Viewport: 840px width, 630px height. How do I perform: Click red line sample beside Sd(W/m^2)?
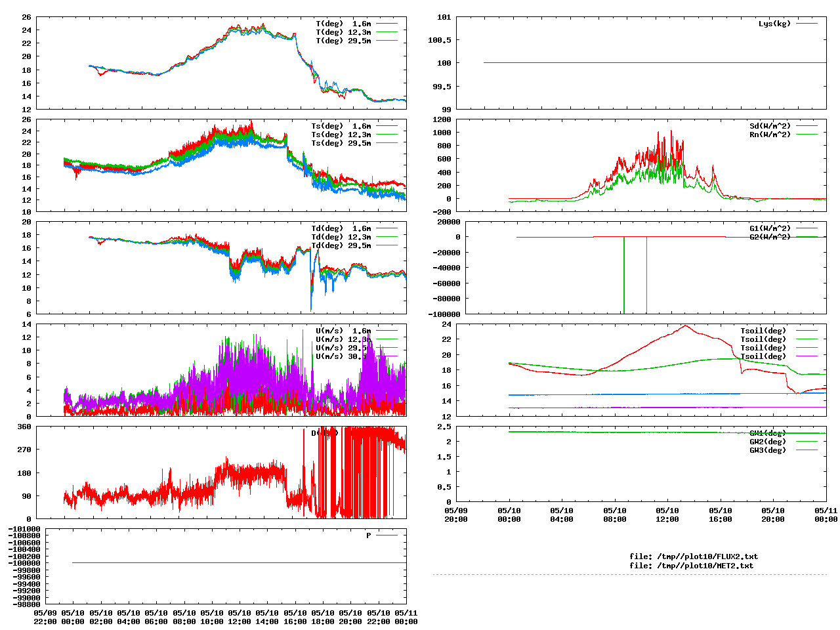point(807,126)
